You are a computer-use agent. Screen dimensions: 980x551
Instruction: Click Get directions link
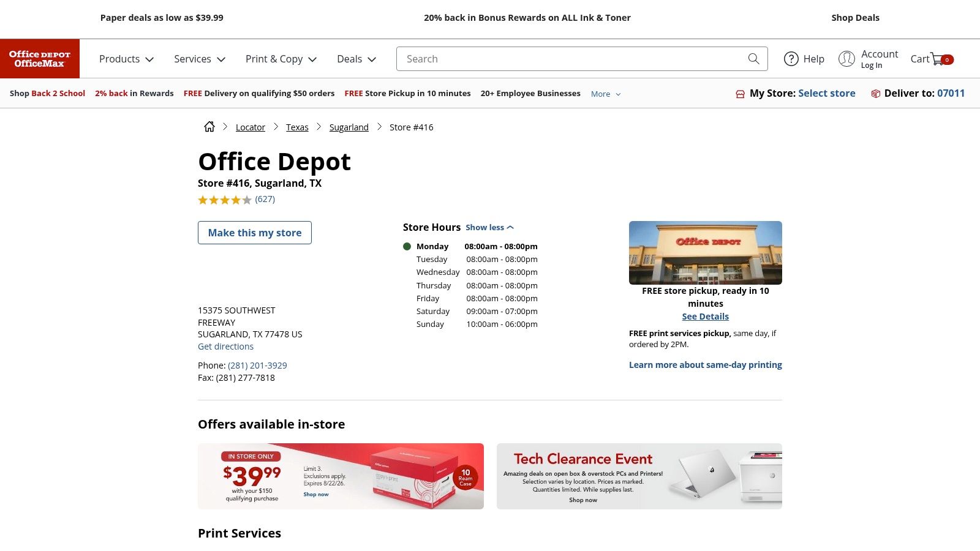pos(225,347)
